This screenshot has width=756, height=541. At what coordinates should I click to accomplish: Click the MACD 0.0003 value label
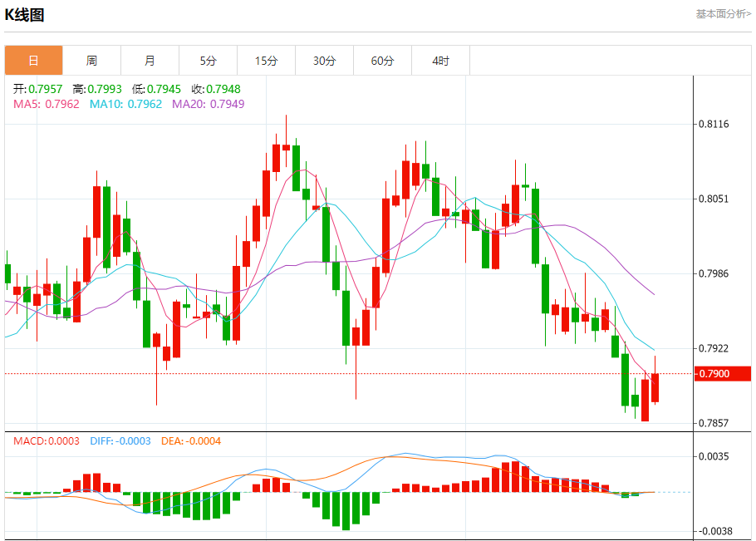tap(47, 441)
